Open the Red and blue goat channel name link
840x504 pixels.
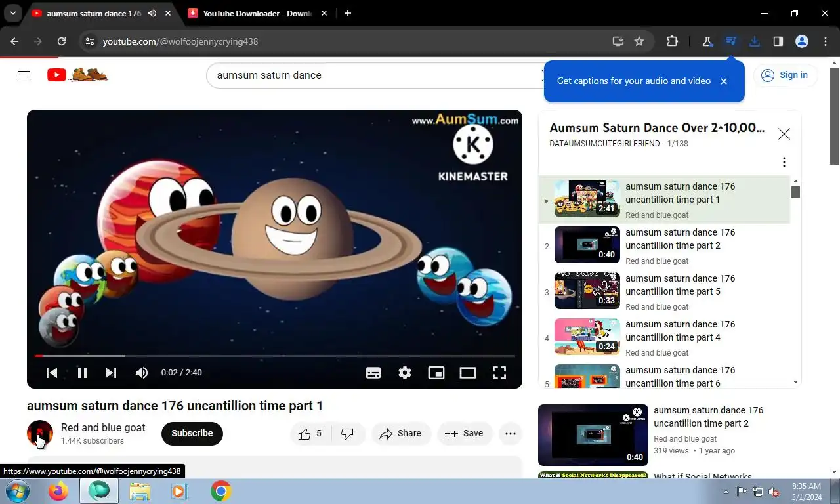point(103,427)
